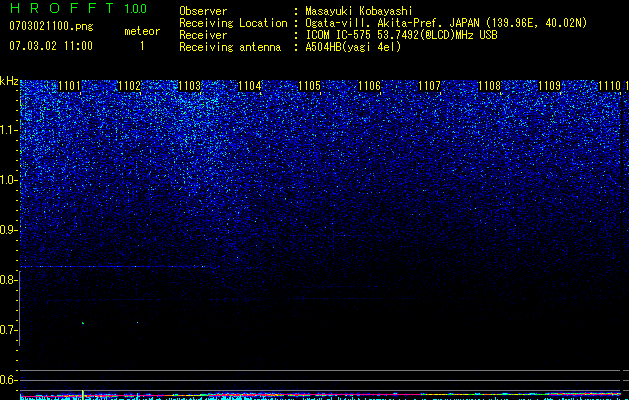Click antenna text A504HB(yagi 4el)

pos(353,47)
